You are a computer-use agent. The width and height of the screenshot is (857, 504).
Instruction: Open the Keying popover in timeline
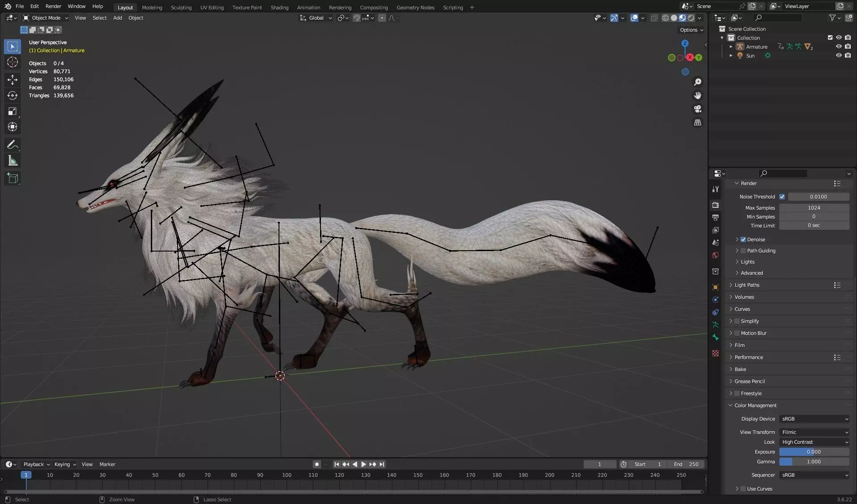(65, 464)
